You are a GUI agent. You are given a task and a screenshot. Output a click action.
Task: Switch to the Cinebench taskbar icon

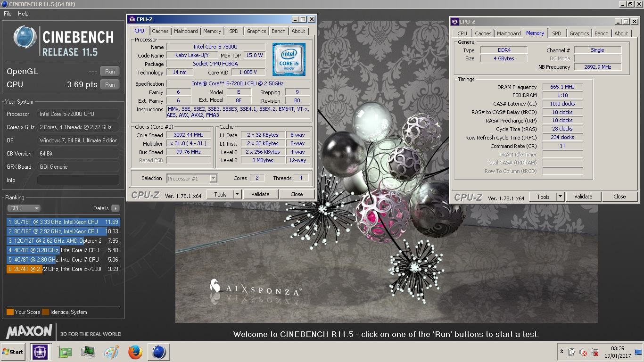pos(159,352)
